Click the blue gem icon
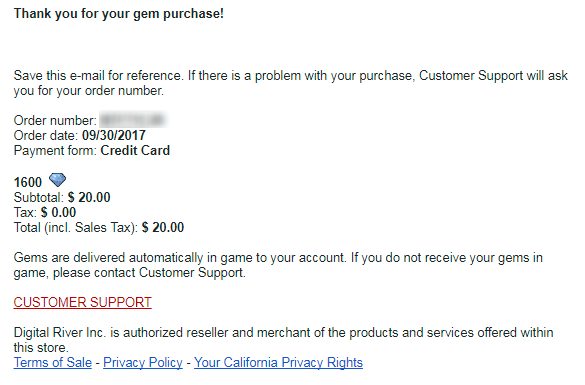 [57, 180]
